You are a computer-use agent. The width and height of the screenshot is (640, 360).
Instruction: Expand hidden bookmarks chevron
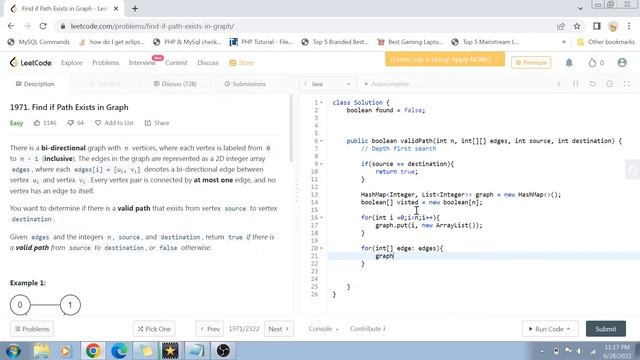[564, 42]
